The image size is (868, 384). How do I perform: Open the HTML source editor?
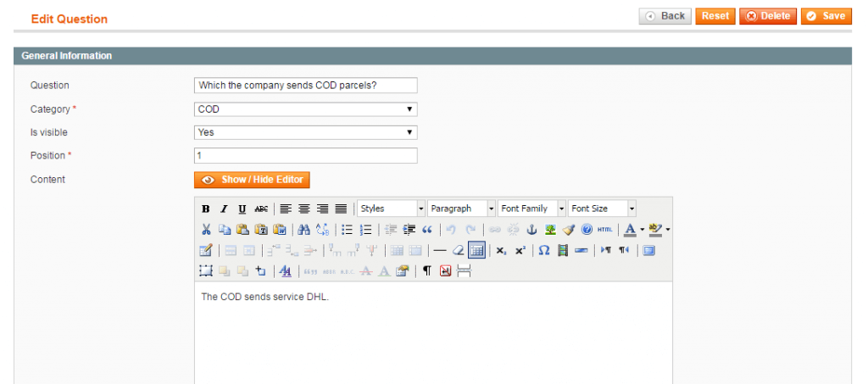pyautogui.click(x=604, y=230)
